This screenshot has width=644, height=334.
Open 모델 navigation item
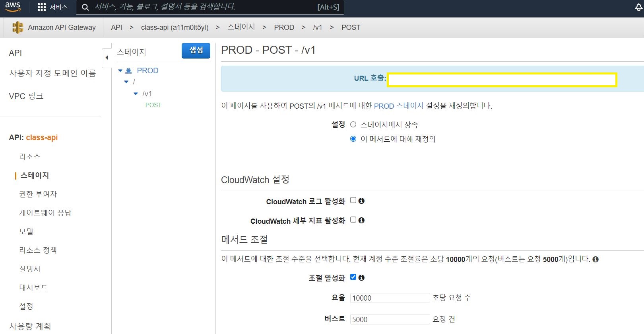(26, 232)
